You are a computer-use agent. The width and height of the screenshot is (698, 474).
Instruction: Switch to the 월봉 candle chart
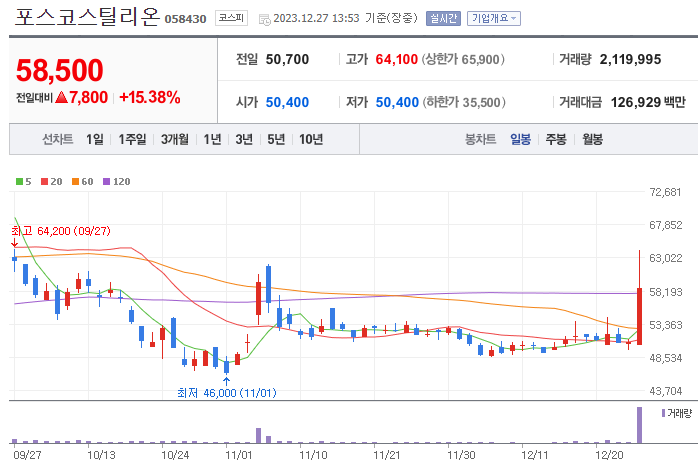click(592, 139)
